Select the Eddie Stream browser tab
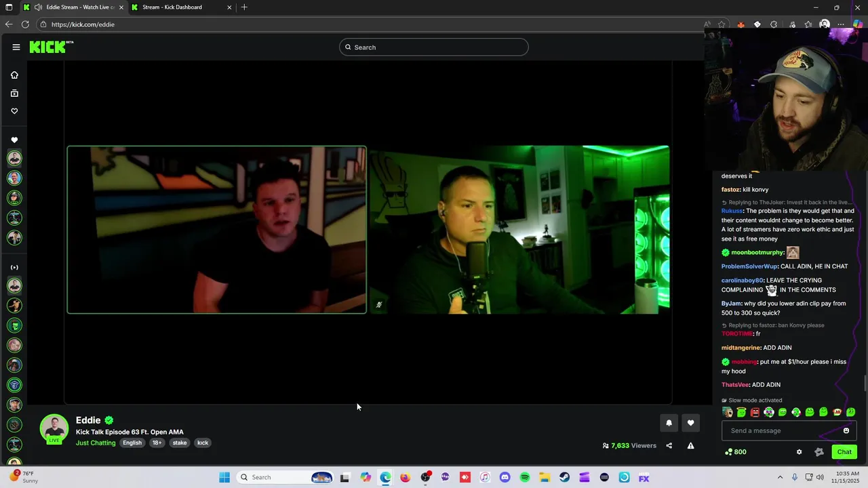868x488 pixels. pyautogui.click(x=73, y=7)
